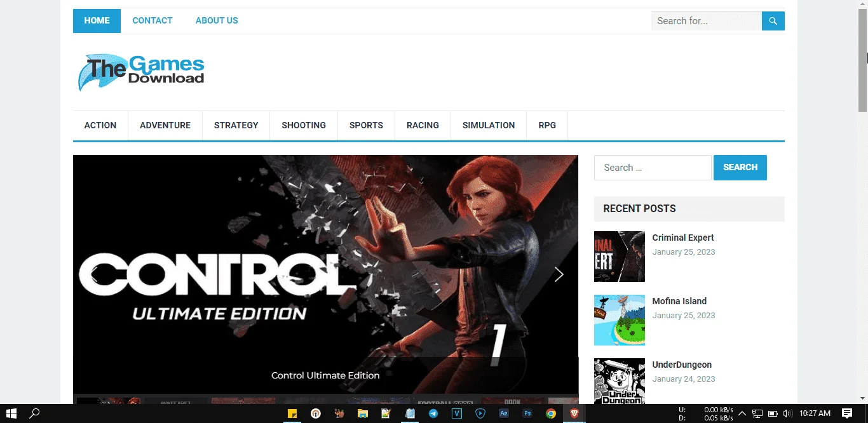868x423 pixels.
Task: Click the page vertical scrollbar thumb
Action: point(863,60)
